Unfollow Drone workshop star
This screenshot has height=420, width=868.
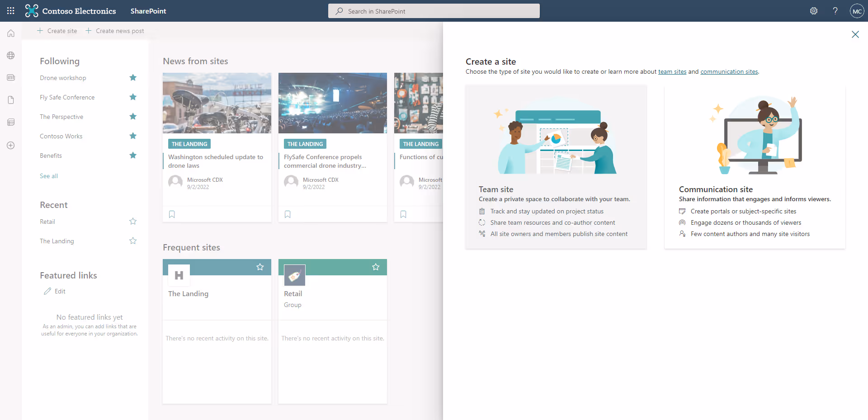pos(133,78)
